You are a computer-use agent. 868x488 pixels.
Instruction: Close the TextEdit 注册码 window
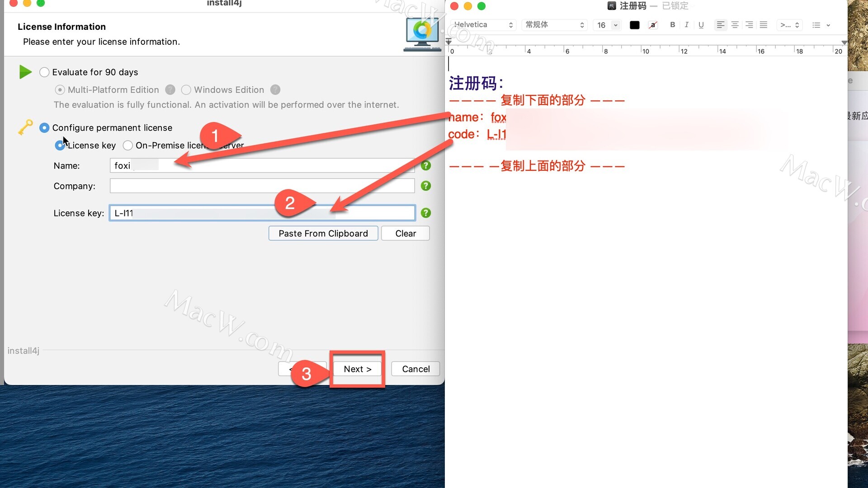click(454, 6)
